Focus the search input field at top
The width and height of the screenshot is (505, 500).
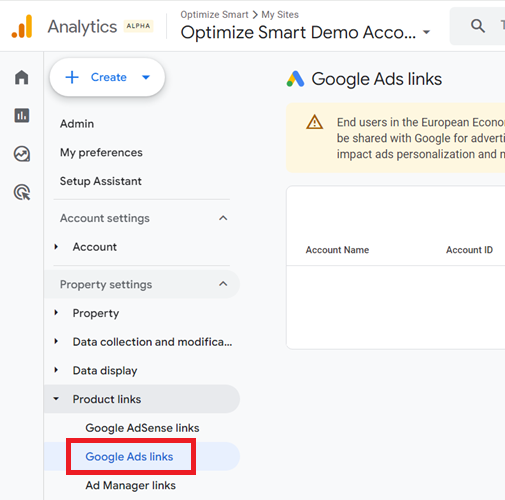coord(477,26)
